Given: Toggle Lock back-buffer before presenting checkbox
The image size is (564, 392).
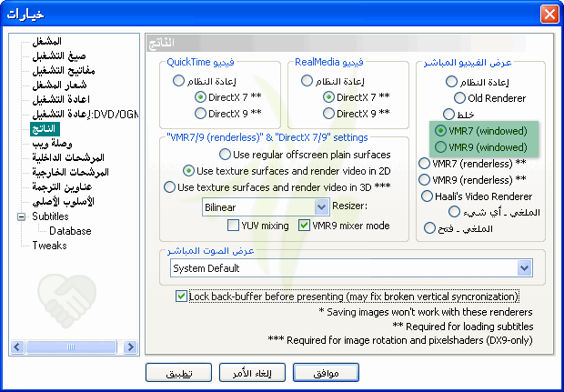Looking at the screenshot, I should tap(181, 297).
